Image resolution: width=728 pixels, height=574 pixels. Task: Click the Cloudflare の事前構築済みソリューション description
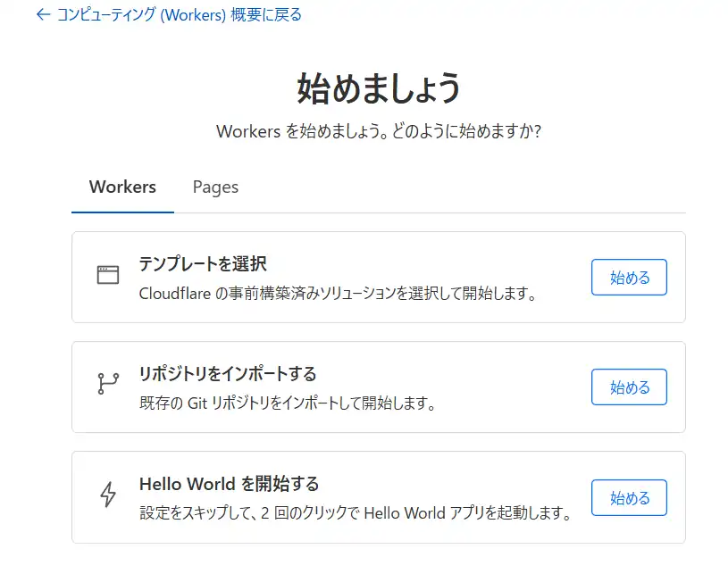tap(338, 294)
